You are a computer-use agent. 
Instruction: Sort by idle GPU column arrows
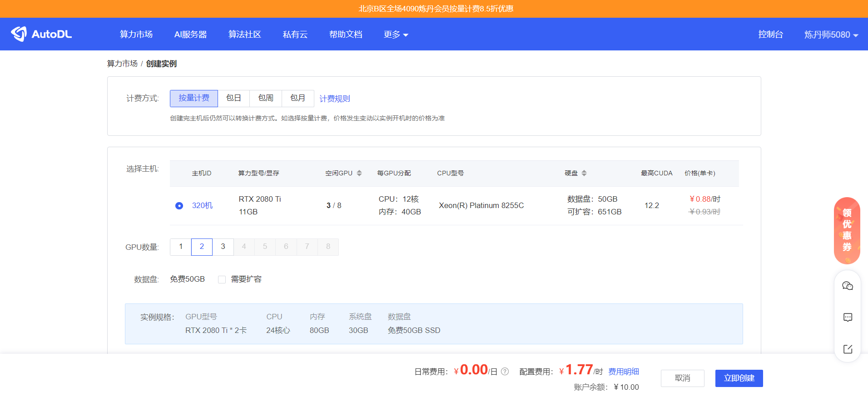pyautogui.click(x=359, y=173)
